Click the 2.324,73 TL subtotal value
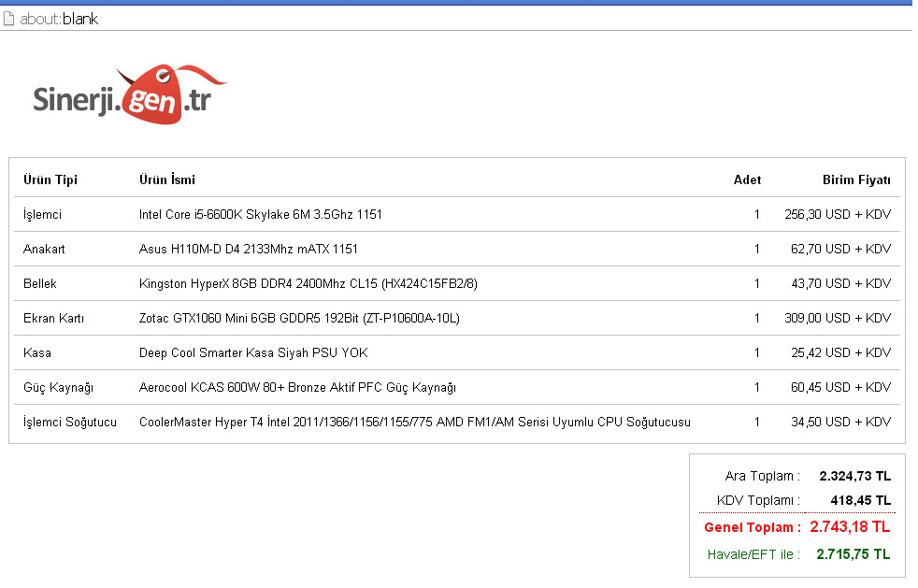The image size is (918, 588). (x=855, y=476)
